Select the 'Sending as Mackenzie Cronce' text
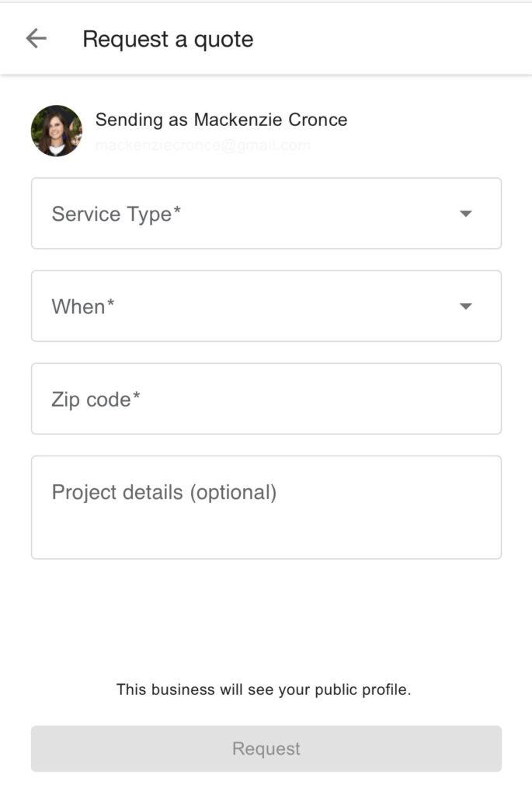This screenshot has width=532, height=796. coord(221,120)
